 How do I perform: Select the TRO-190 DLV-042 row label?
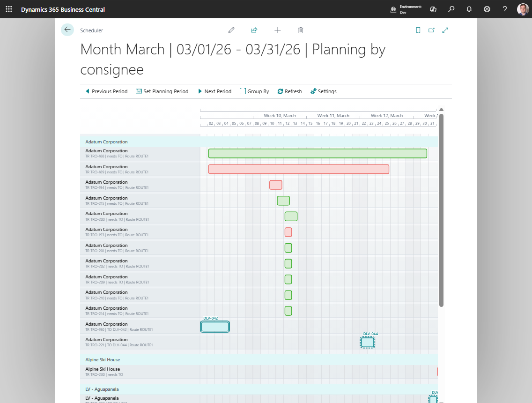(x=140, y=327)
